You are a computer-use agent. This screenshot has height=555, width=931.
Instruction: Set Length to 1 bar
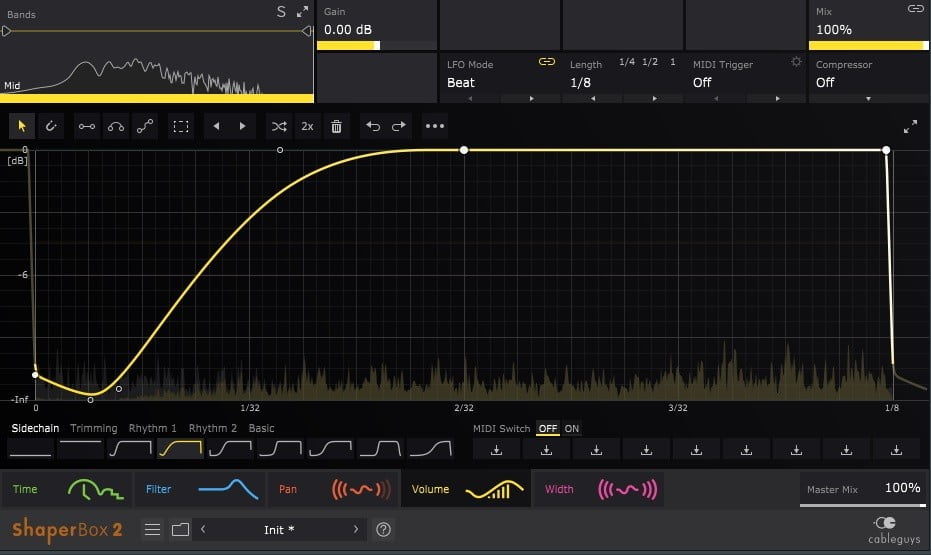(673, 62)
